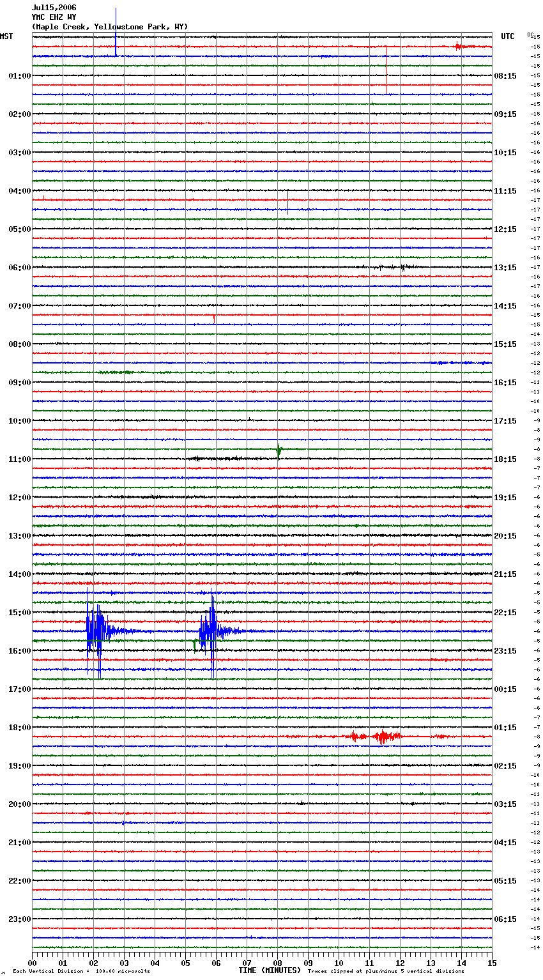Select the 16:15 UTC time label
The image size is (543, 980).
tap(505, 383)
